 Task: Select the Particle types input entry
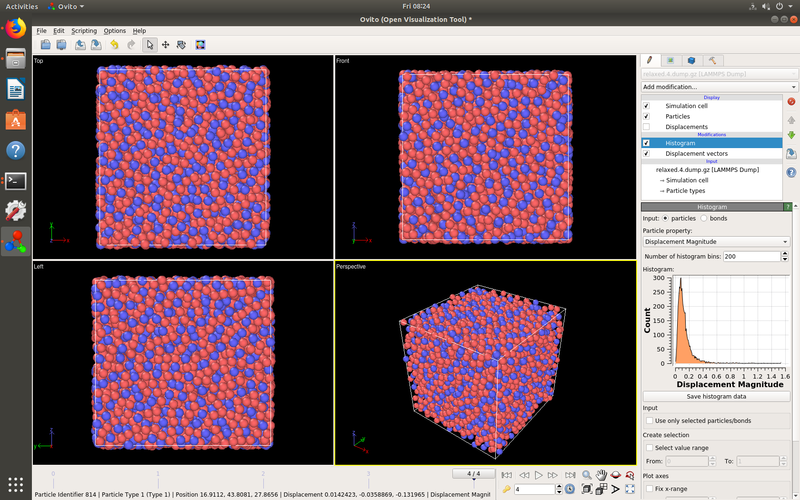point(685,191)
